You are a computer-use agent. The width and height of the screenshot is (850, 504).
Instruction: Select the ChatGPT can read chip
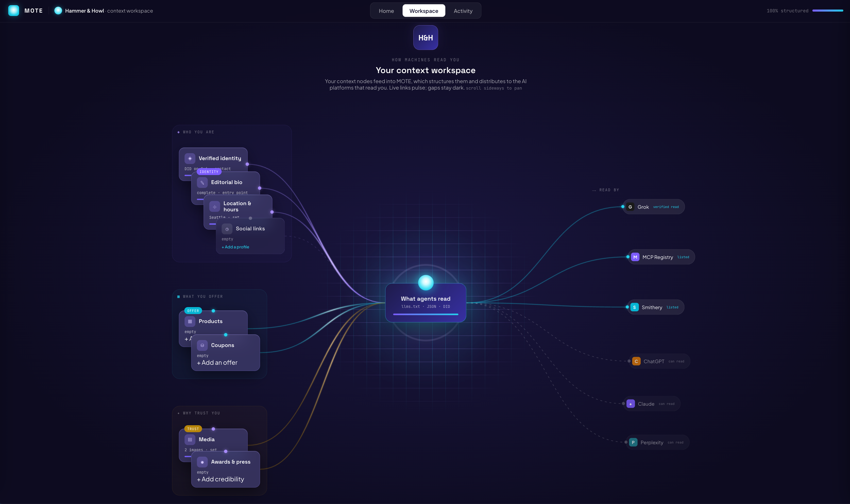(x=659, y=361)
